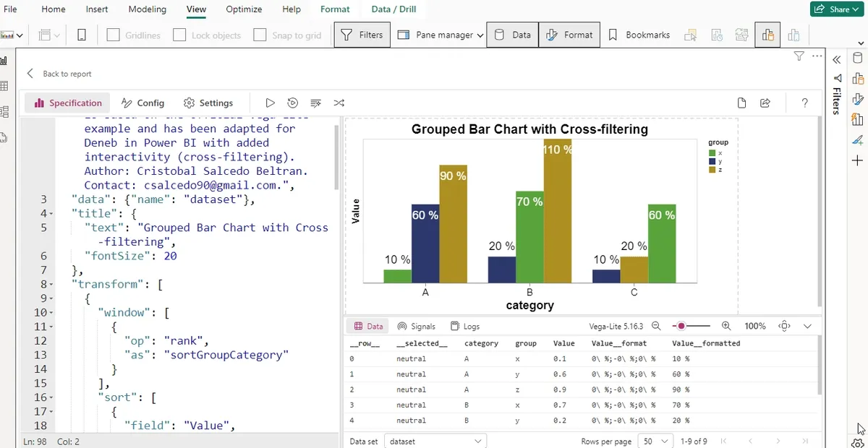This screenshot has height=448, width=868.
Task: Click the auto-apply toggle icon
Action: tap(293, 103)
